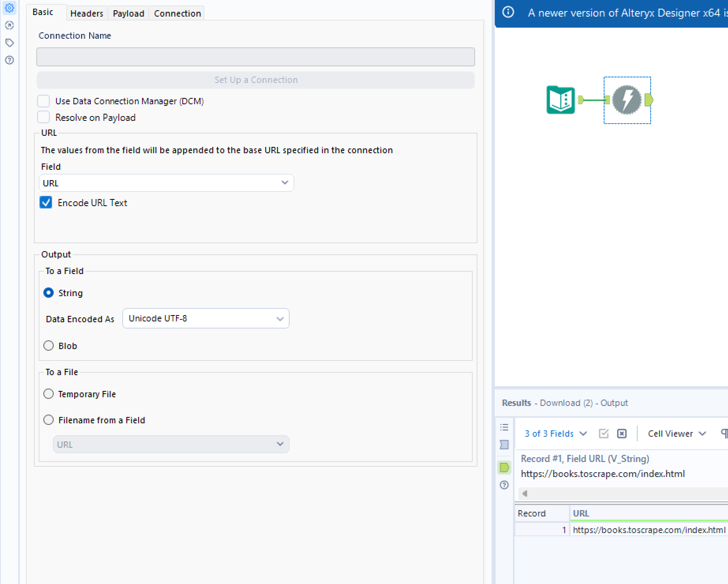The height and width of the screenshot is (584, 728).
Task: Show the metadata view icon in Results
Action: pyautogui.click(x=504, y=445)
